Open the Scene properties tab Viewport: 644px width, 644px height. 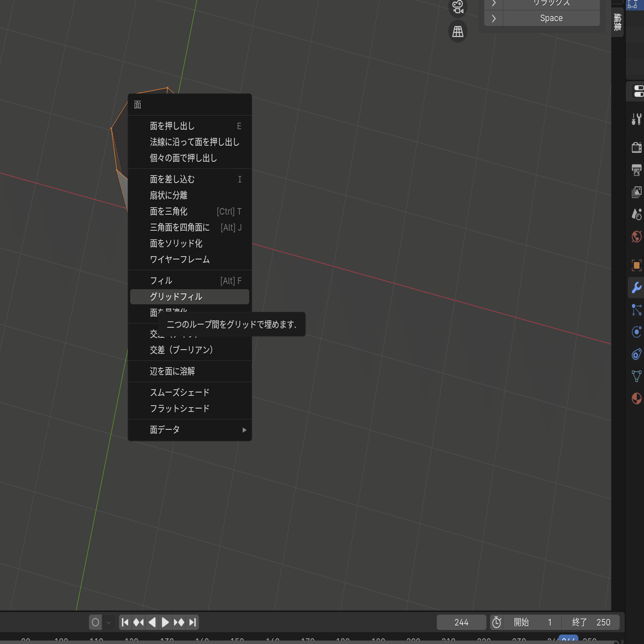tap(636, 214)
